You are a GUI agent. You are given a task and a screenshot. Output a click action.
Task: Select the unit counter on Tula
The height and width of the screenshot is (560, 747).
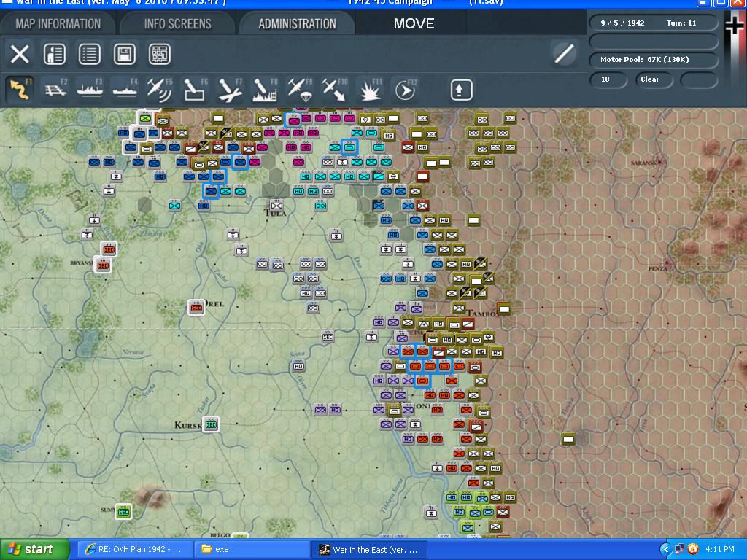[276, 206]
